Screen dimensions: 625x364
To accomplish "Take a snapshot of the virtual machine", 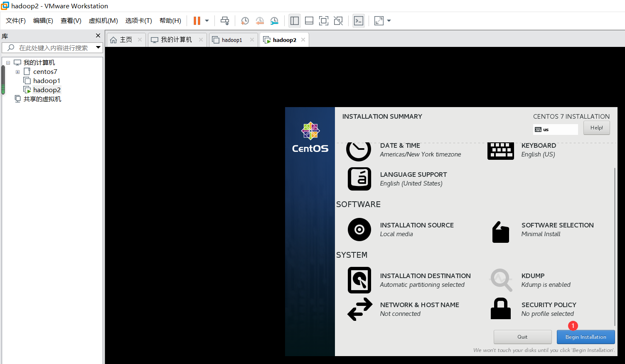I will [245, 21].
